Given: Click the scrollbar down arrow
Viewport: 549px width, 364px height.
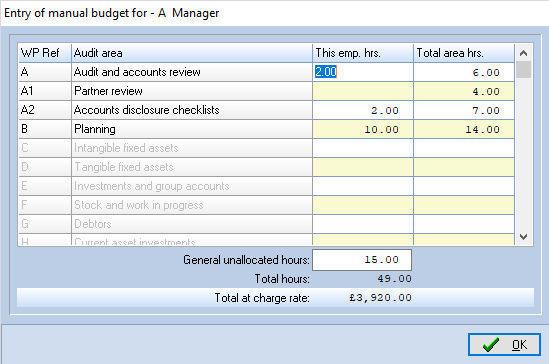Looking at the screenshot, I should coord(523,237).
